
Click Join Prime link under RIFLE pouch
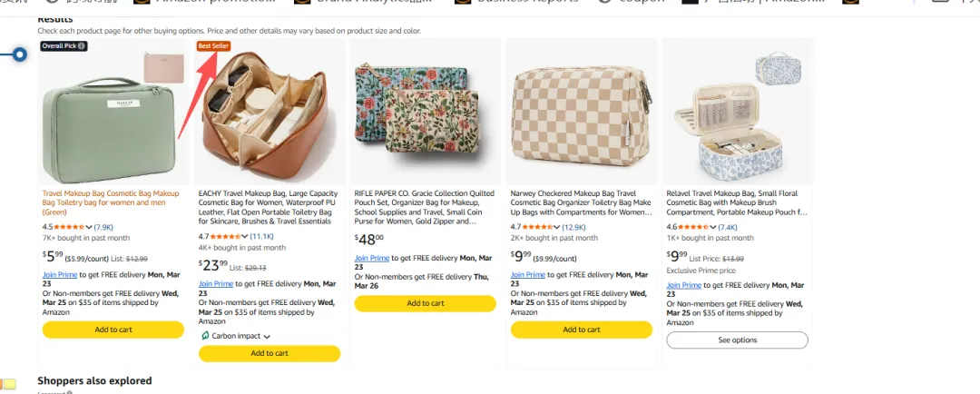[x=370, y=259]
